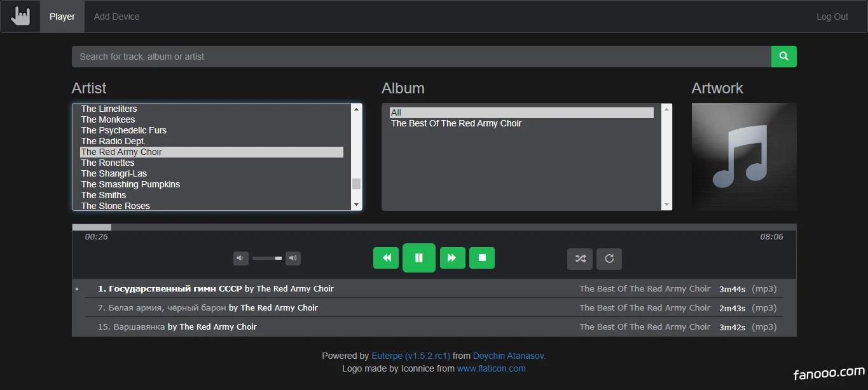Stop playback with the stop button
This screenshot has width=868, height=390.
pyautogui.click(x=482, y=258)
